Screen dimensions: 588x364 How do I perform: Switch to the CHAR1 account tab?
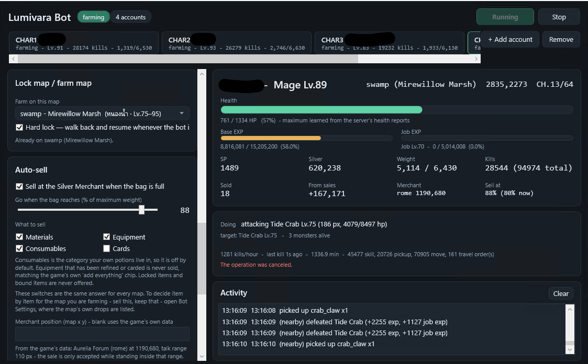(84, 43)
